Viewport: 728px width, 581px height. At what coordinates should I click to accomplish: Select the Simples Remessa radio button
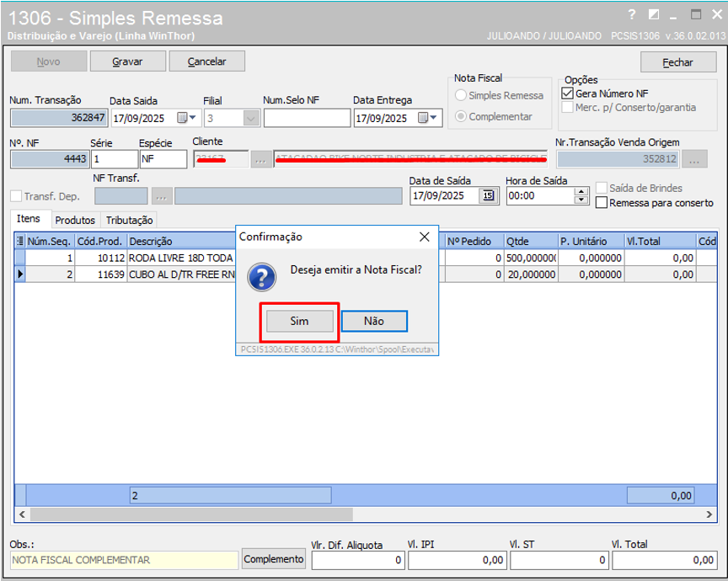(x=461, y=95)
